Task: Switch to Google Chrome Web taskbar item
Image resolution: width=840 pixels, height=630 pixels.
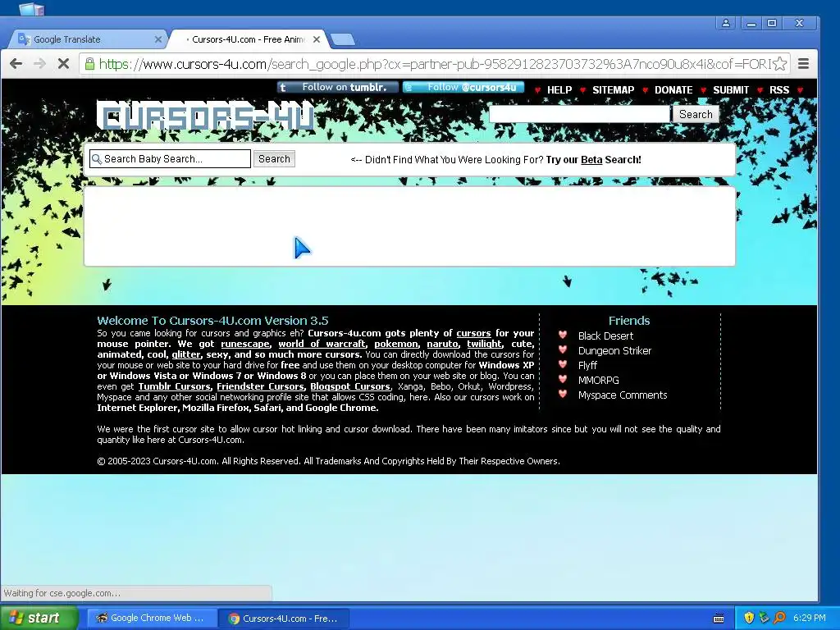Action: pos(152,618)
